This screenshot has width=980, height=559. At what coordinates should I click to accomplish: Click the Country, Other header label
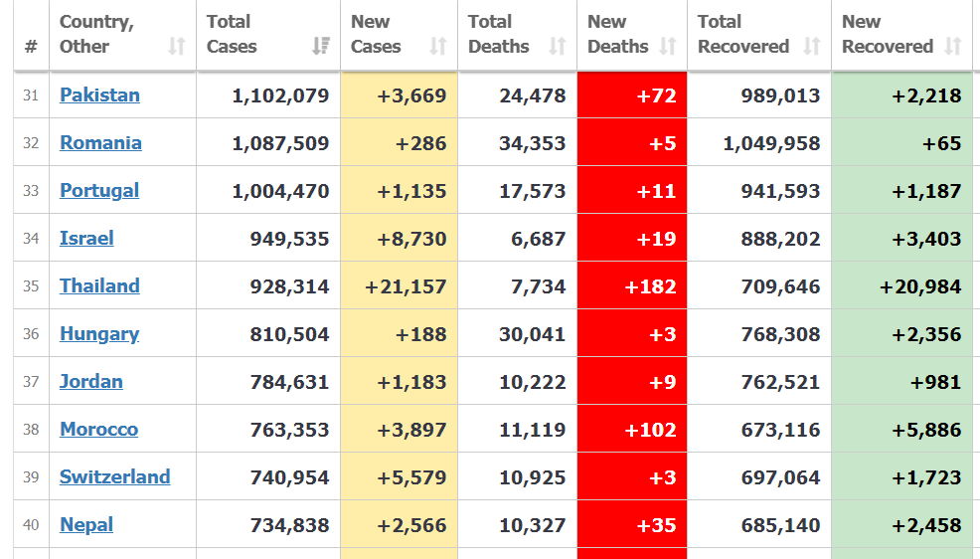click(96, 34)
